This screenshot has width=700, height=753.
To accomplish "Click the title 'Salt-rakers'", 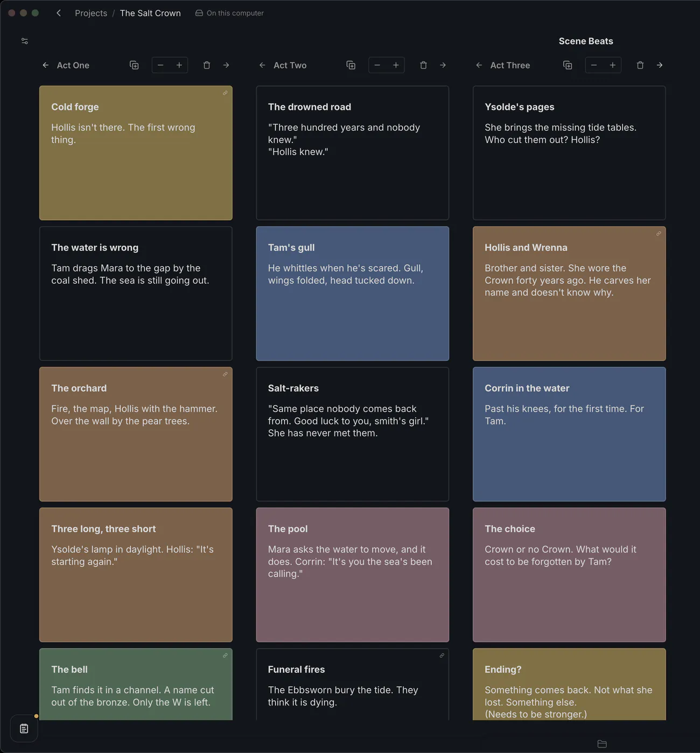I will (293, 388).
